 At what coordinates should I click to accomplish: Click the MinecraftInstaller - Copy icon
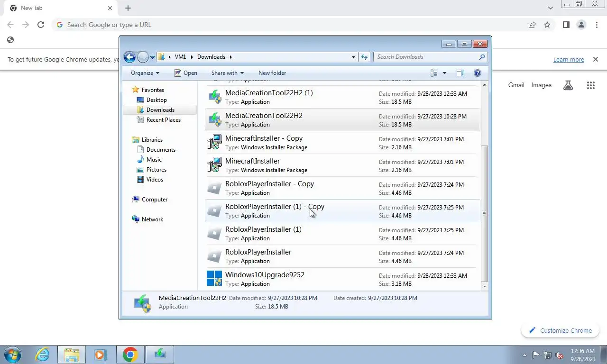click(x=214, y=142)
